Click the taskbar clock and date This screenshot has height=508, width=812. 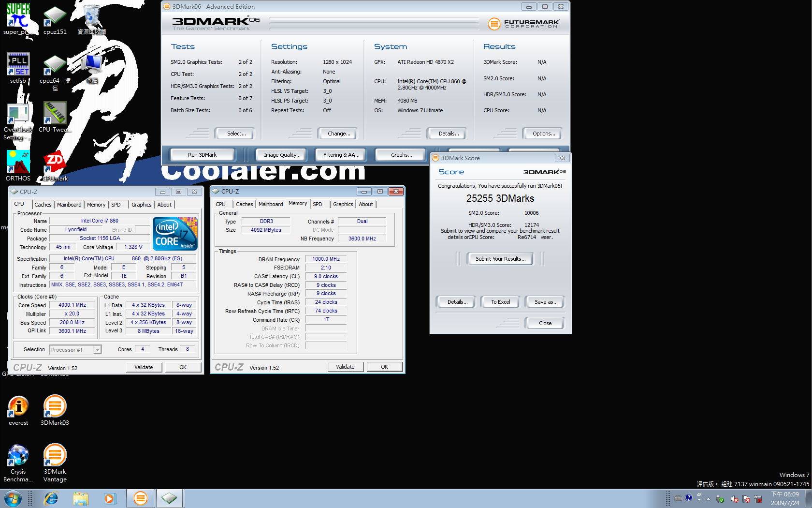click(785, 498)
